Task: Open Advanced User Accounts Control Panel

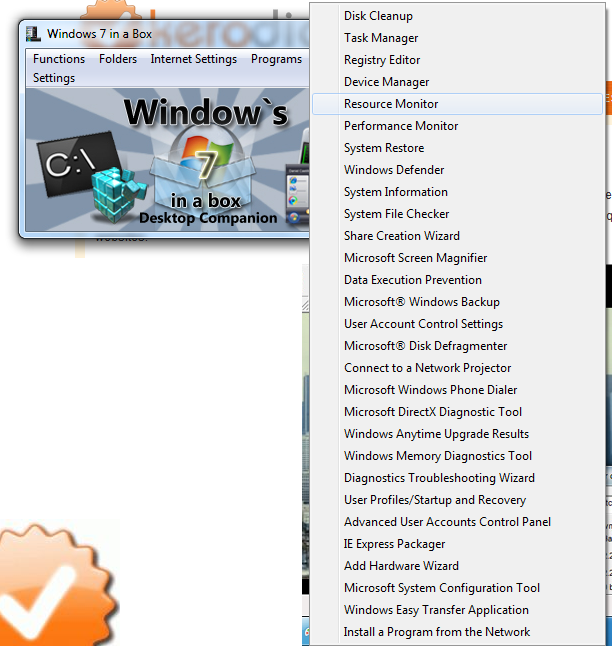Action: pyautogui.click(x=457, y=522)
